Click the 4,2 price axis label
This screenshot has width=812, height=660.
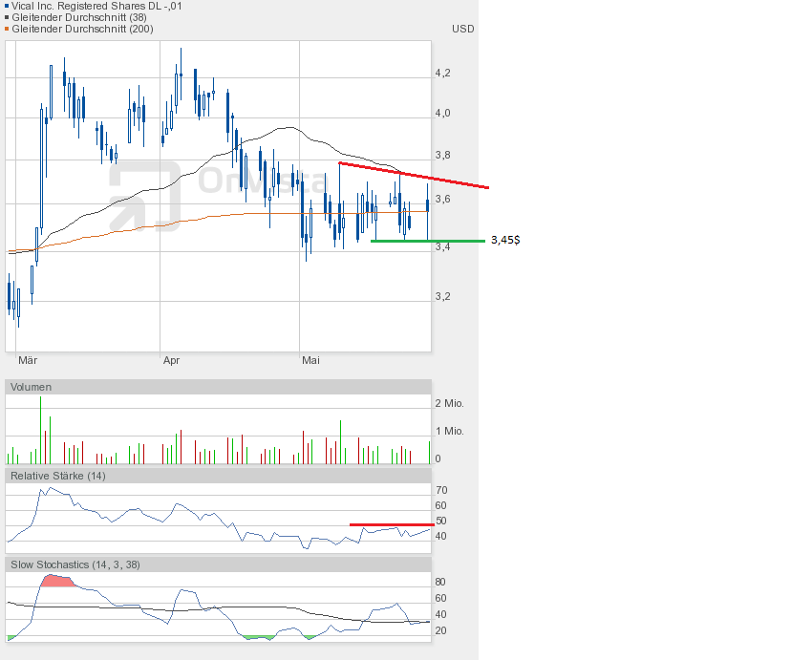tap(442, 73)
